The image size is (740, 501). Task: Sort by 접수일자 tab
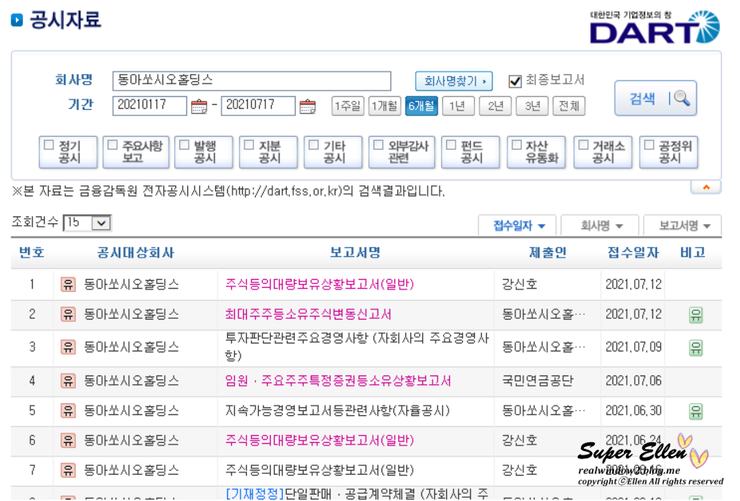[x=518, y=225]
